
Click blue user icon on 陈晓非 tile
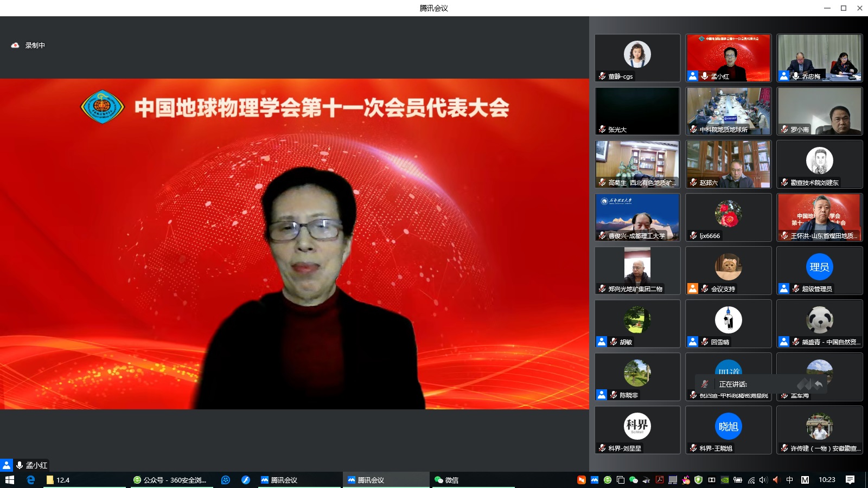pos(602,395)
